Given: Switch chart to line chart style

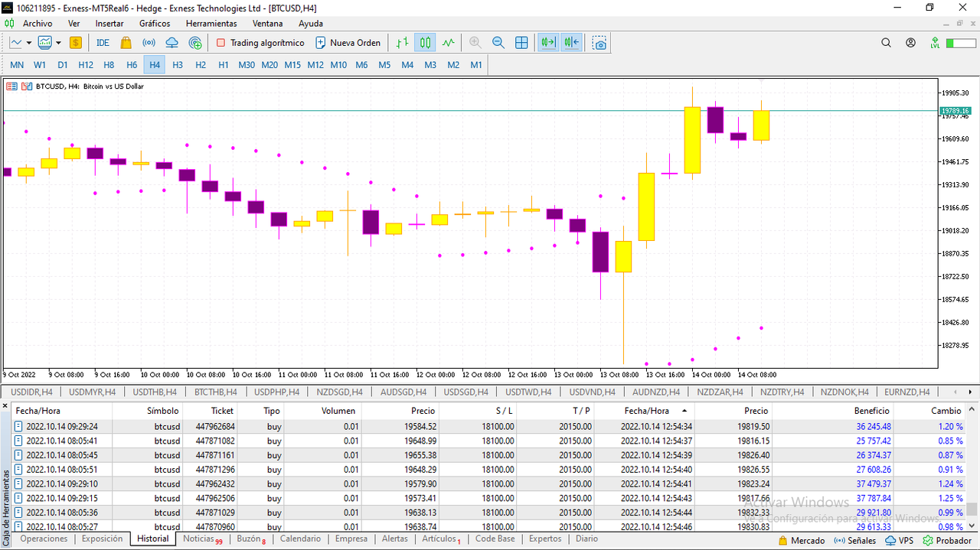Looking at the screenshot, I should tap(449, 43).
